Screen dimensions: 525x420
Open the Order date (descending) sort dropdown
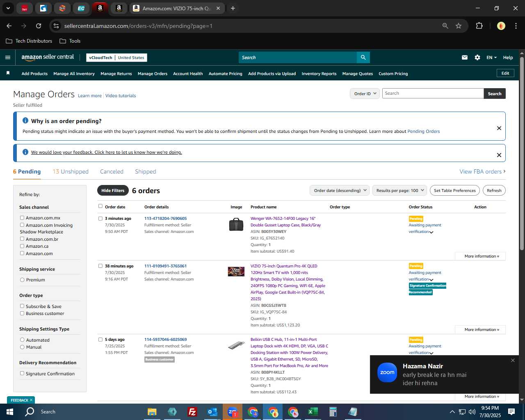tap(340, 190)
